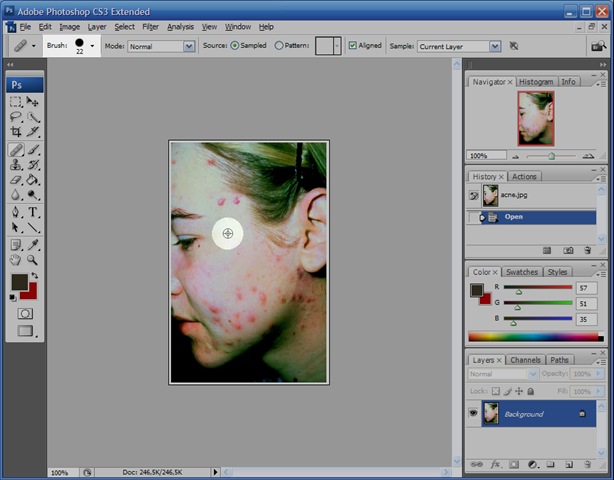Select the Dodge tool
Viewport: 614px width, 480px height.
click(33, 195)
